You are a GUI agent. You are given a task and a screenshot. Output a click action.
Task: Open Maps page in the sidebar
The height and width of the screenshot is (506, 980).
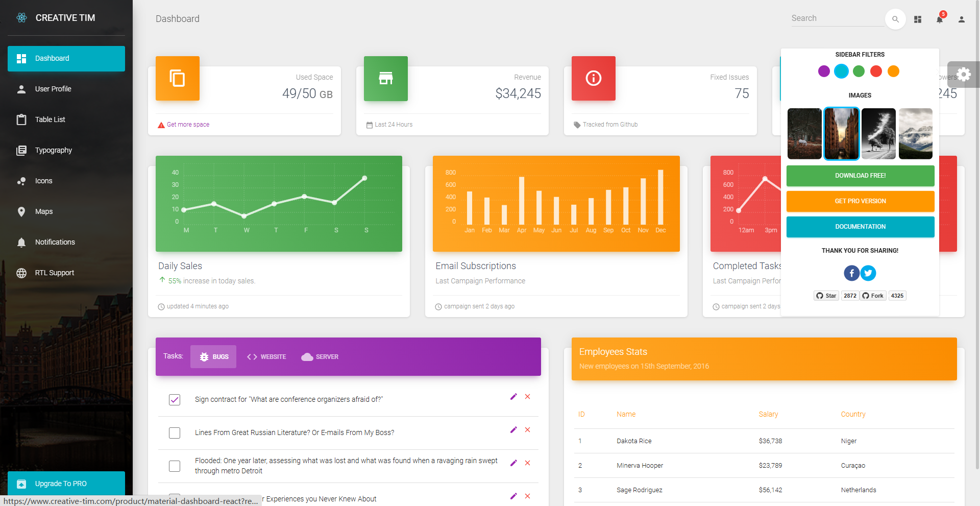point(66,212)
